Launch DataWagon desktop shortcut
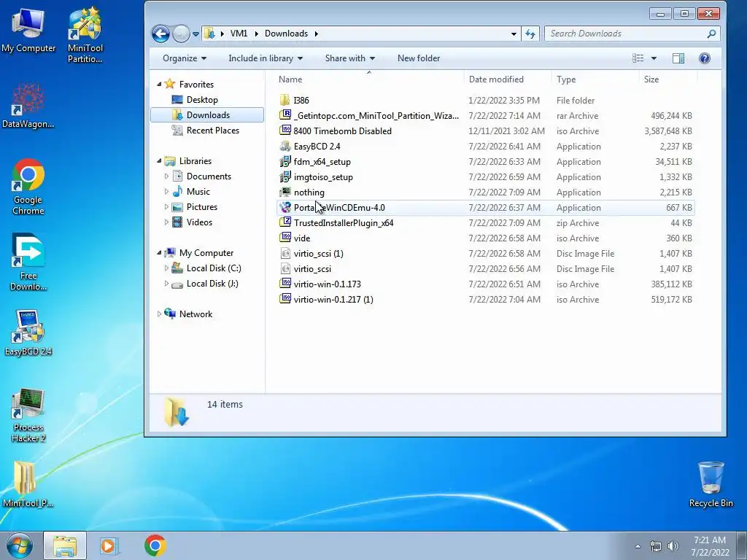The image size is (747, 560). point(28,106)
